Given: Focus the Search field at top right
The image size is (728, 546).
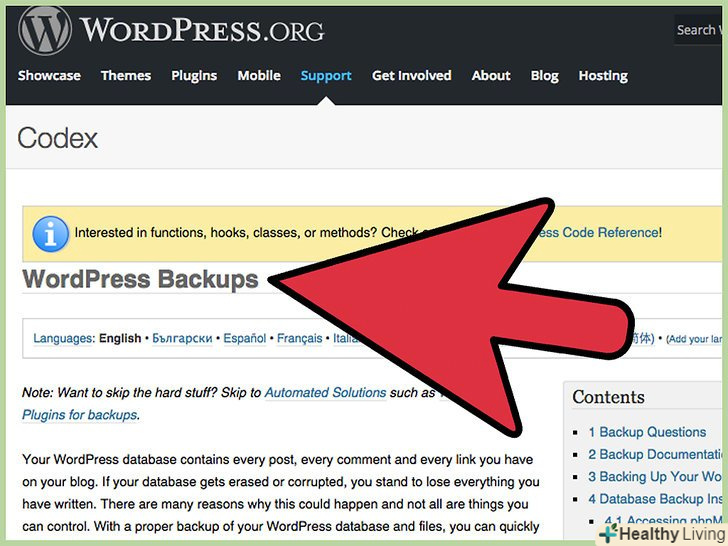Looking at the screenshot, I should pos(698,30).
